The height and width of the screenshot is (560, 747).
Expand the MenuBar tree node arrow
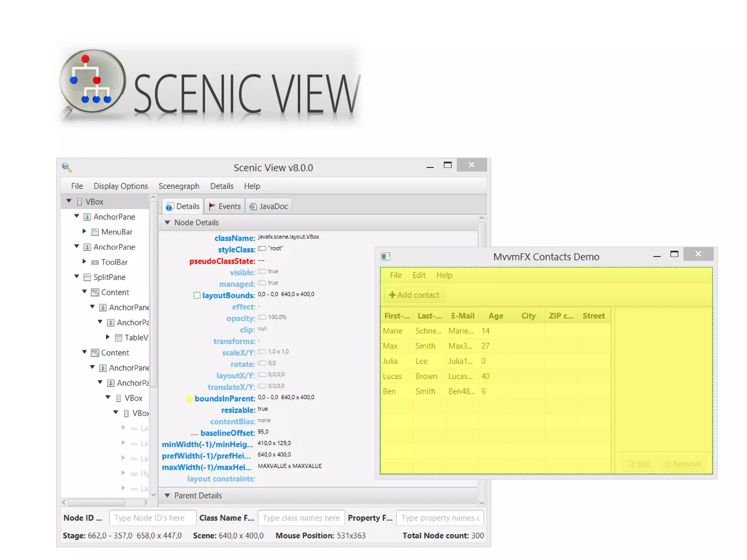(x=84, y=231)
